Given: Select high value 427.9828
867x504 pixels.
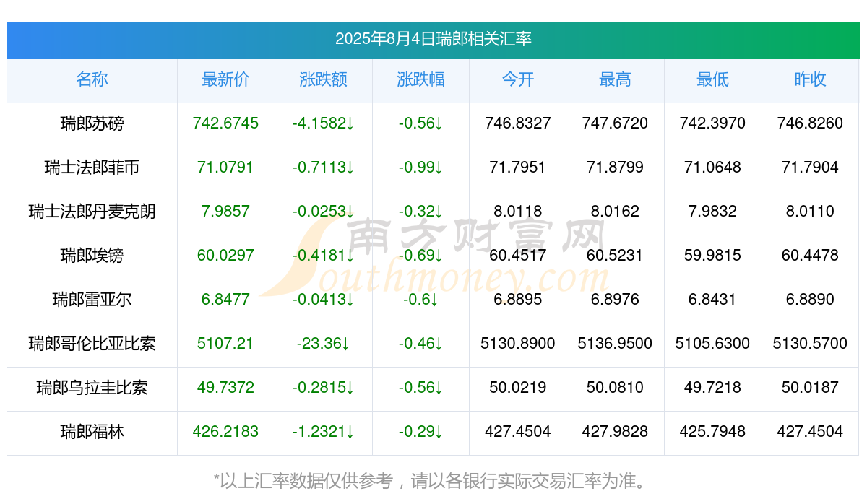Looking at the screenshot, I should point(615,431).
